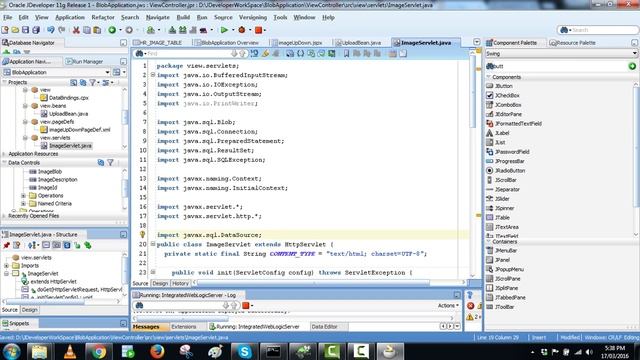Run the application with the green play icon
Screen dimensions: 640x360
(x=224, y=30)
